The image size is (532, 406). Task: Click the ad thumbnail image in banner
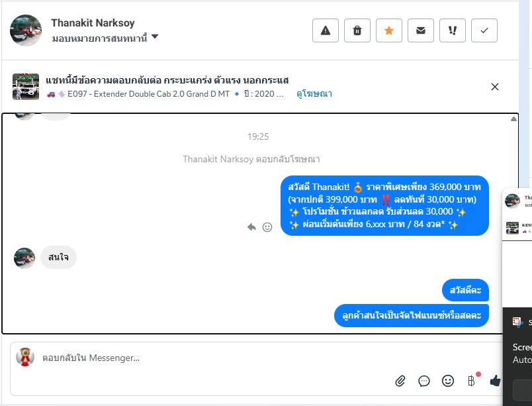click(26, 87)
